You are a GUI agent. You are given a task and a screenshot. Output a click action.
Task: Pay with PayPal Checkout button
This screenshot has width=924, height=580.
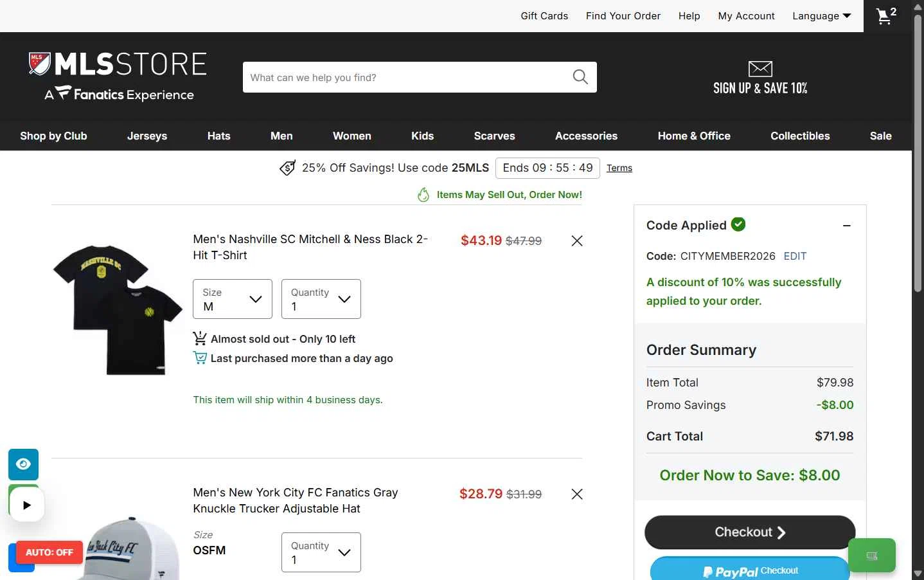750,570
